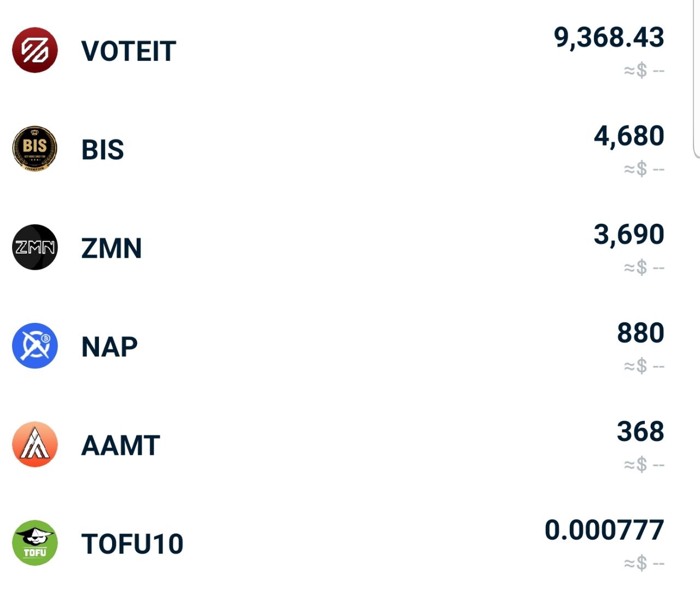This screenshot has width=700, height=602.
Task: Click the scrollbar handle at right edge
Action: [x=697, y=79]
